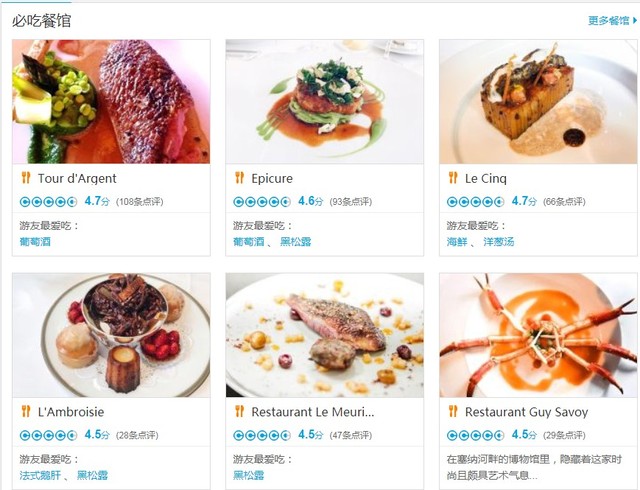This screenshot has height=490, width=640.
Task: Open the Guy Savoy crab dish photo
Action: click(538, 335)
